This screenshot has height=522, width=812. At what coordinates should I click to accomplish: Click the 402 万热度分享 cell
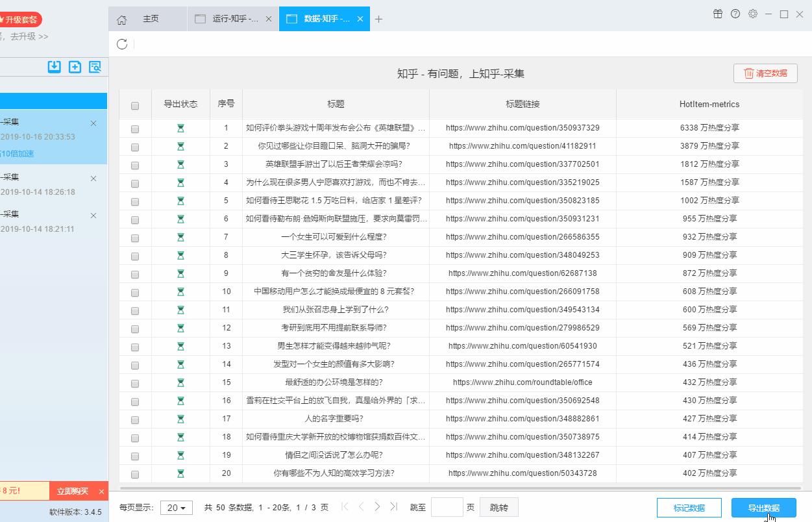click(x=709, y=473)
